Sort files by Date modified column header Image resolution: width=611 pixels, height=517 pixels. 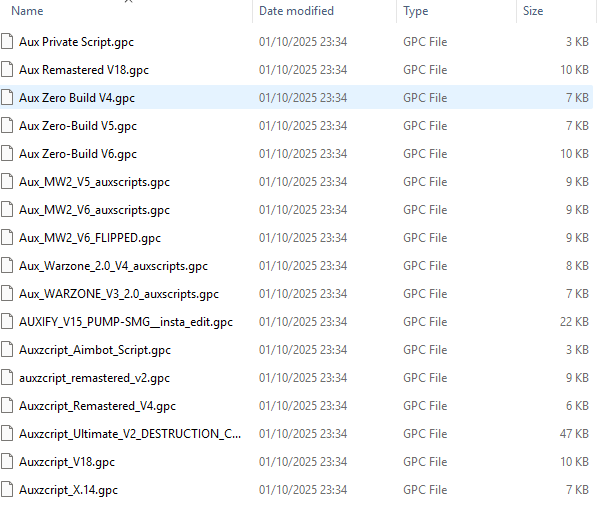click(296, 11)
